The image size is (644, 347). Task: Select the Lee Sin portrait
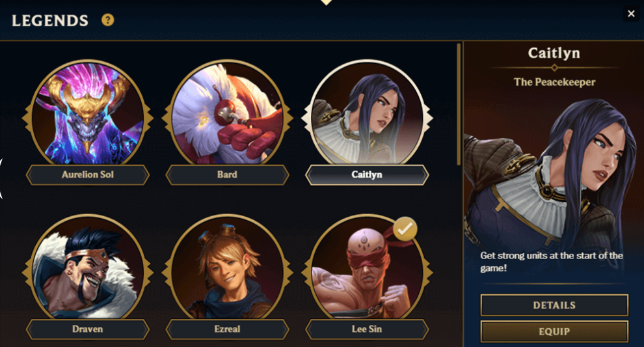tap(367, 267)
